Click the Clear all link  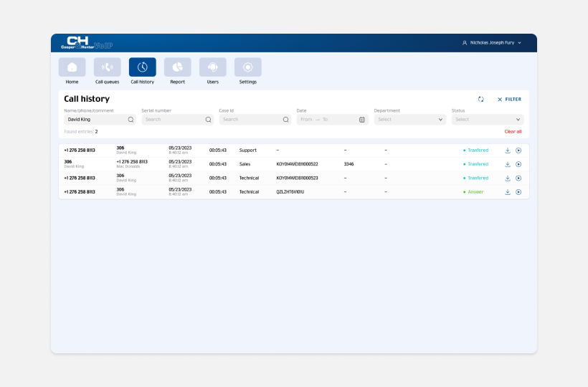(513, 132)
